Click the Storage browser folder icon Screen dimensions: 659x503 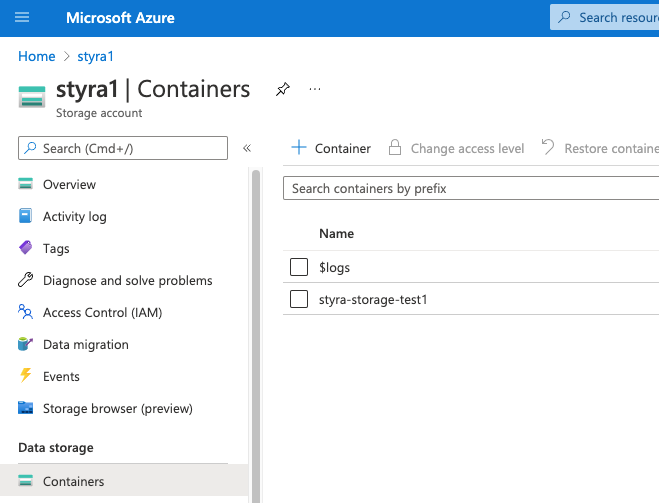click(x=26, y=408)
